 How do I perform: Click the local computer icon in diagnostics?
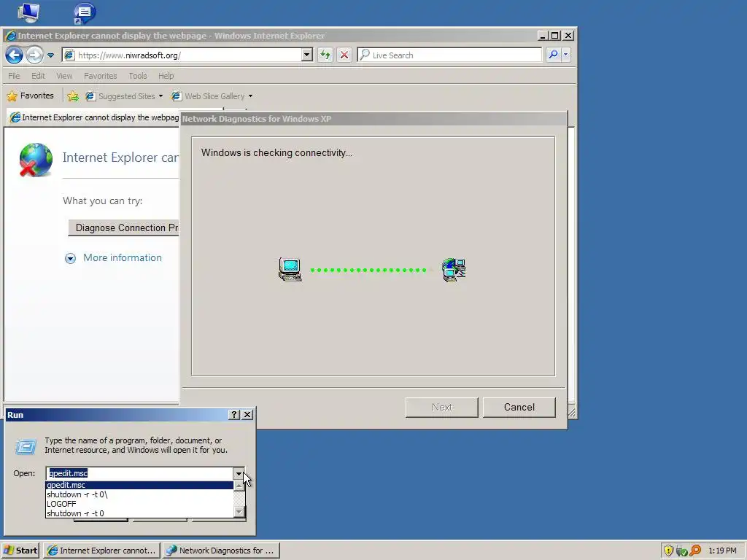coord(290,270)
